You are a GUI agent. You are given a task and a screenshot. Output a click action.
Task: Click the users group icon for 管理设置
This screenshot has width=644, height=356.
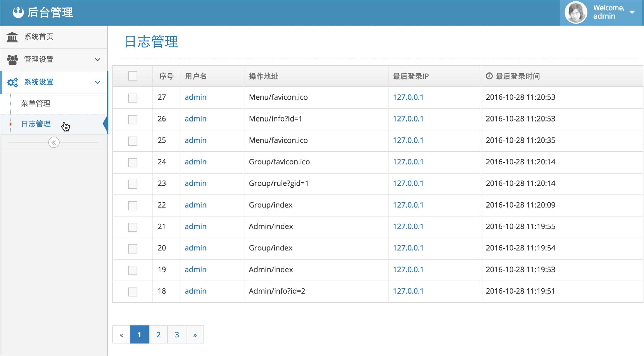[x=12, y=60]
